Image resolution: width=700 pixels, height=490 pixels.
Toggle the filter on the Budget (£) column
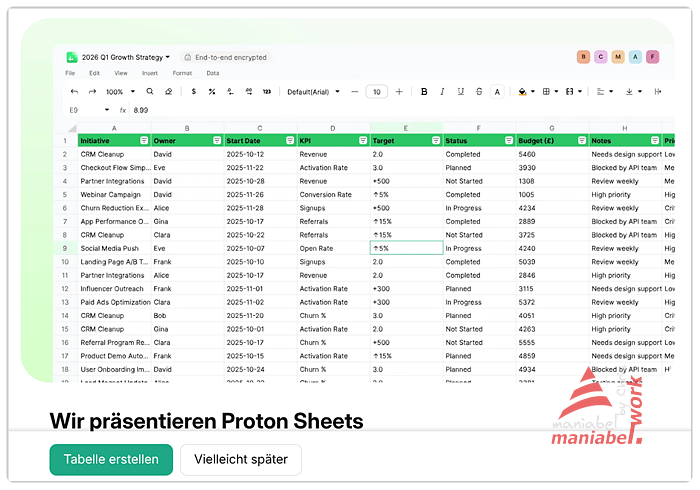tap(582, 141)
